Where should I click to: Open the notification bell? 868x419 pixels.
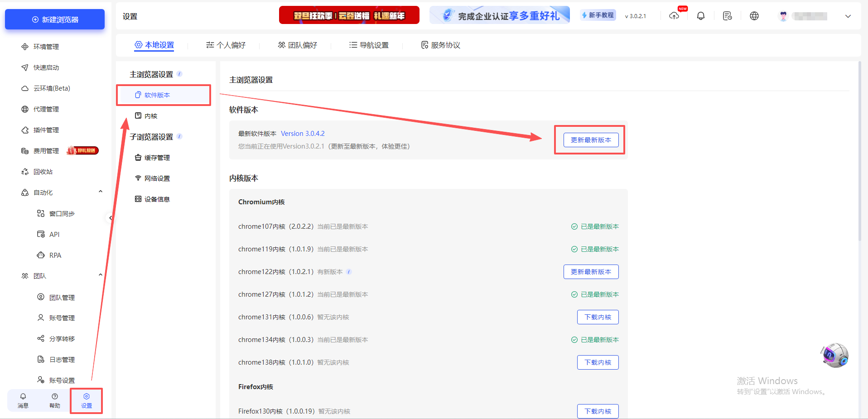701,15
